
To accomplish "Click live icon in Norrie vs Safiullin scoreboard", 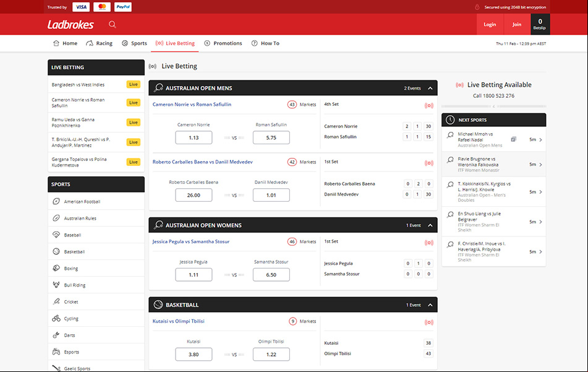I will pyautogui.click(x=429, y=105).
